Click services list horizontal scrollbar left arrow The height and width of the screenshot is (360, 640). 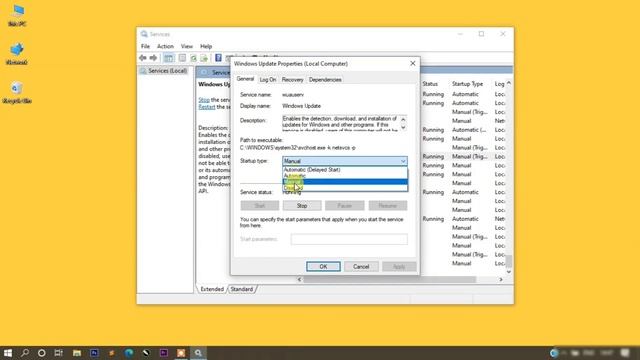coord(300,280)
